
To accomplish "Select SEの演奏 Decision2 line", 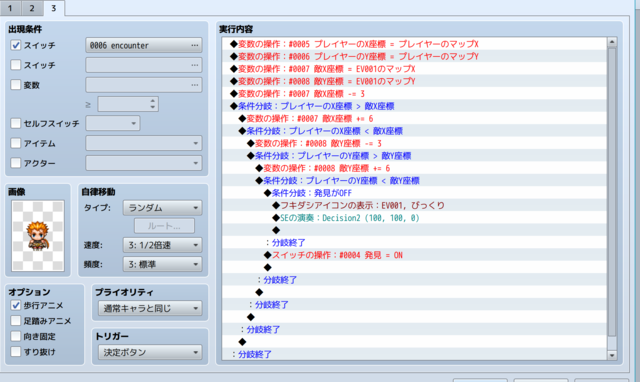I will [x=415, y=218].
